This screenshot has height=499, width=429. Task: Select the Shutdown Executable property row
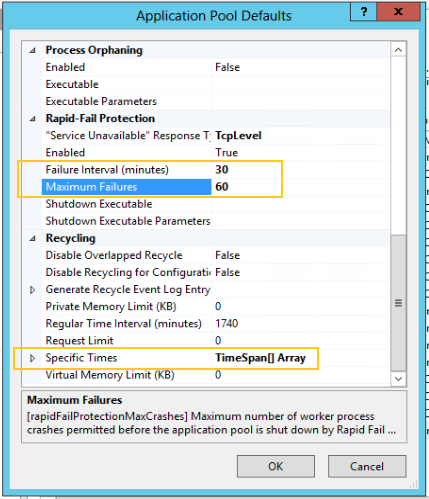click(215, 204)
